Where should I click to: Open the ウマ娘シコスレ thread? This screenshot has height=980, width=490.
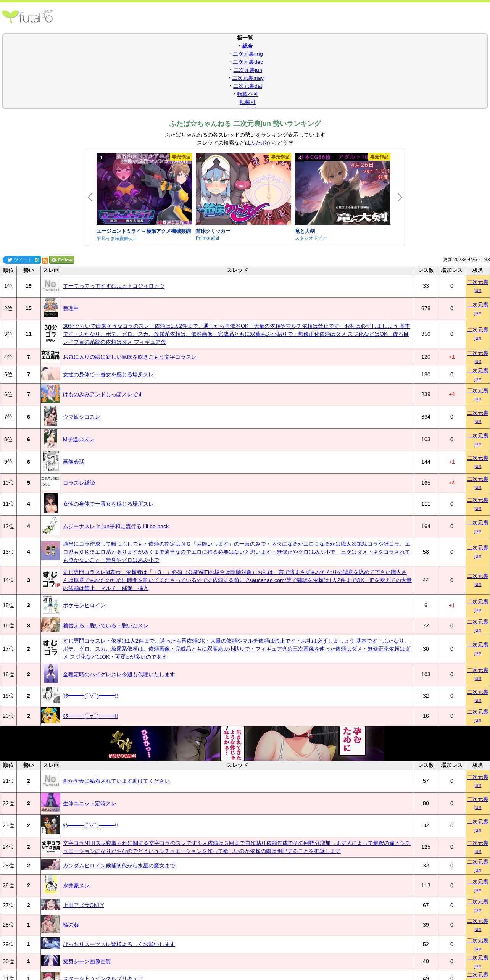coord(82,417)
